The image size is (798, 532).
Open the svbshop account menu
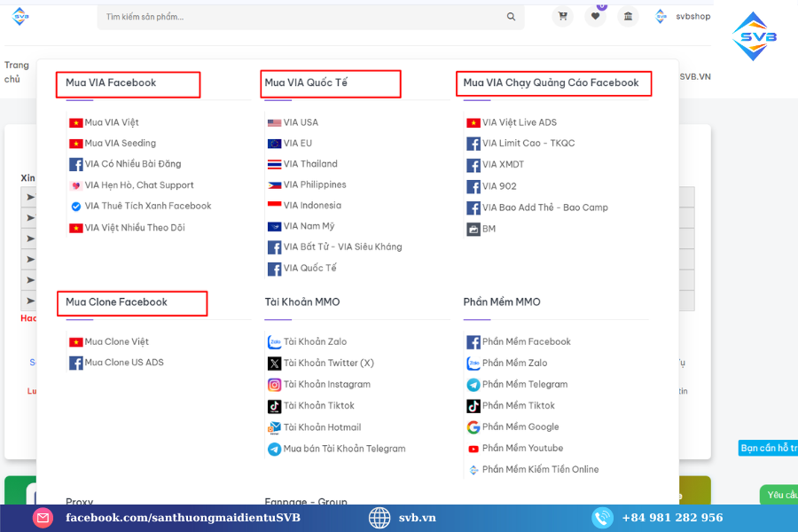click(x=684, y=16)
